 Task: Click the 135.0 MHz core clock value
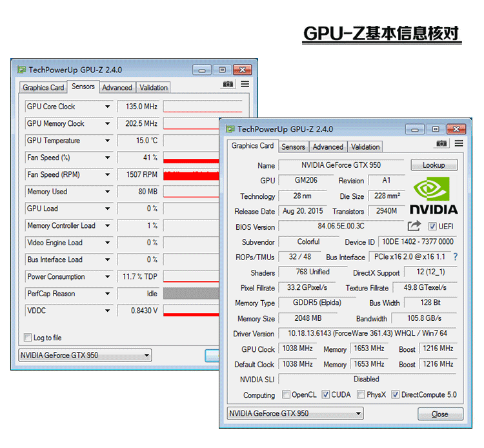[138, 107]
